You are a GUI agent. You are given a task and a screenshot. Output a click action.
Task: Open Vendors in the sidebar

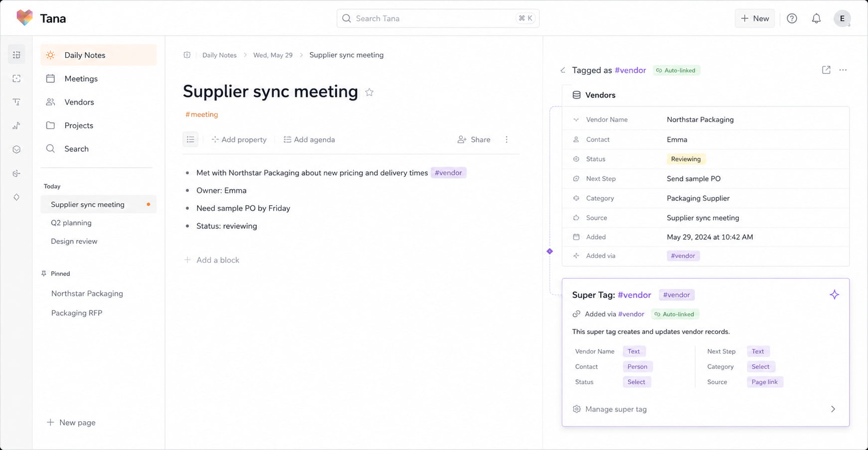(98, 102)
